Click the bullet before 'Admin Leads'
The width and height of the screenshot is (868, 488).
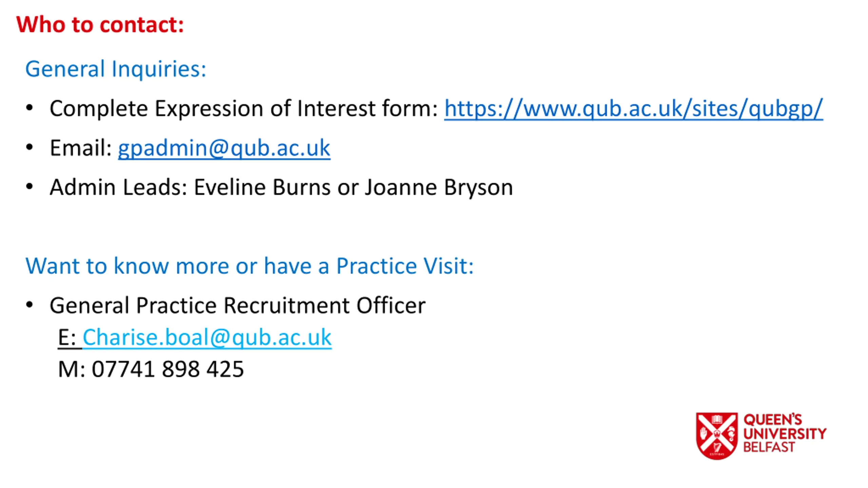(x=29, y=187)
